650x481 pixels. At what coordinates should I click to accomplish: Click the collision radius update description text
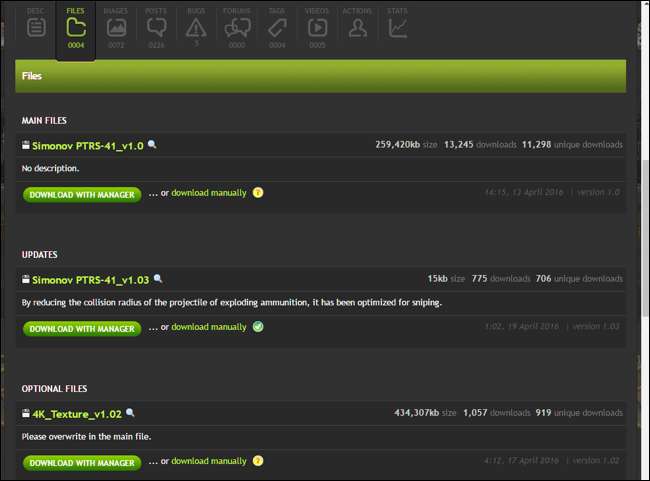232,302
